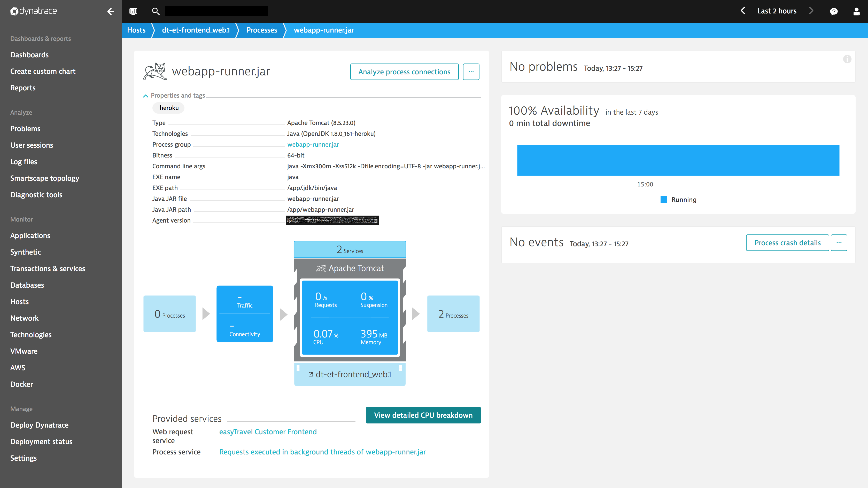Viewport: 868px width, 488px height.
Task: Open AWS in the sidebar
Action: click(x=18, y=367)
